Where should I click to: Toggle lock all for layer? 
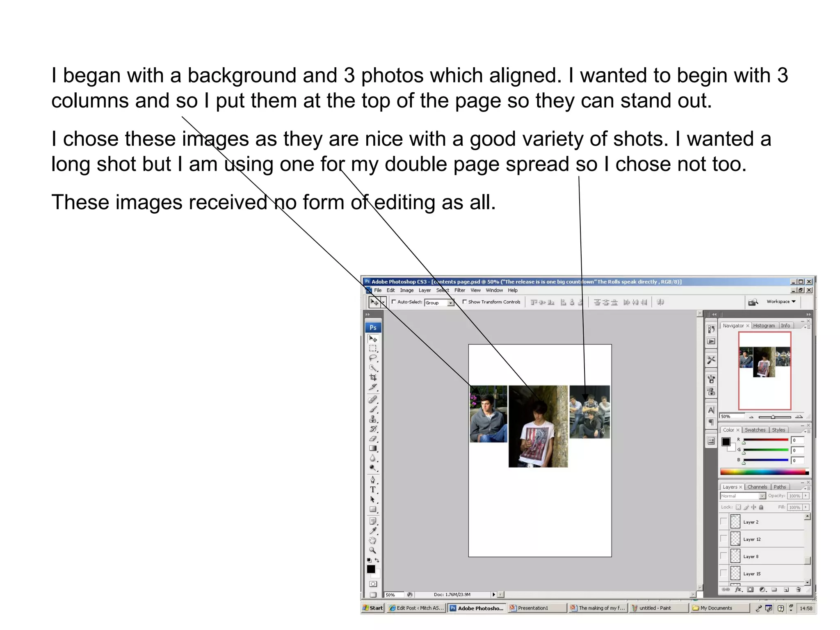761,507
